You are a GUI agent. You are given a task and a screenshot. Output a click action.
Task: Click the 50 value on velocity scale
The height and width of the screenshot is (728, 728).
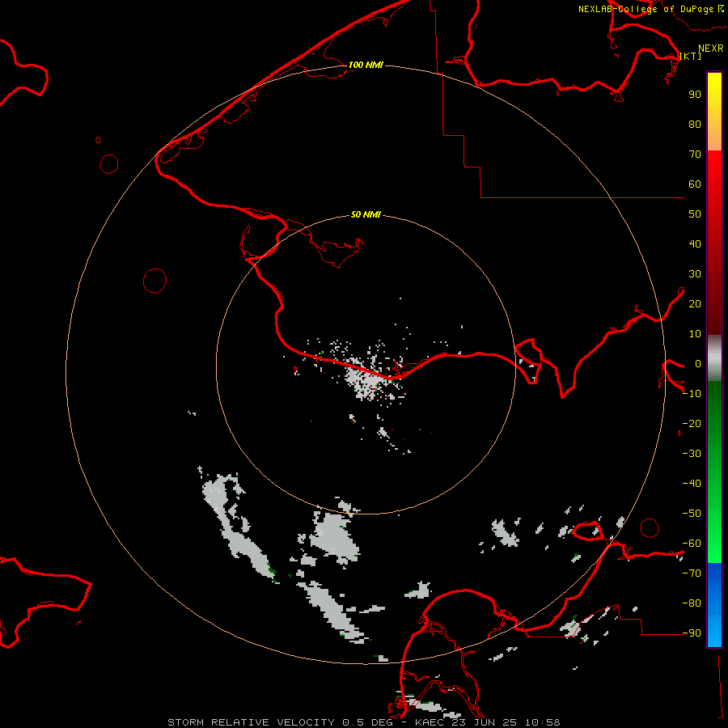point(695,214)
